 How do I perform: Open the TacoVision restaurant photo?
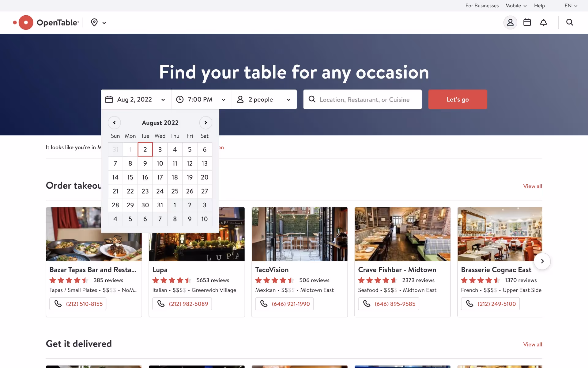click(x=300, y=234)
